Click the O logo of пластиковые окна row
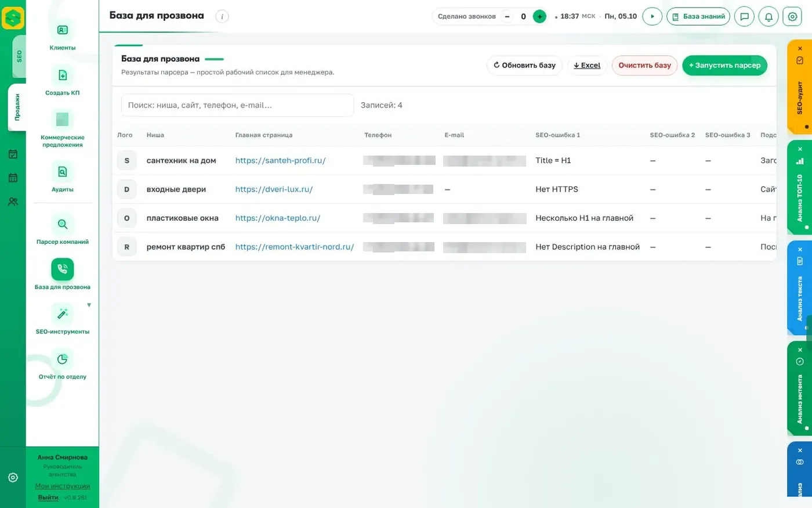Image resolution: width=812 pixels, height=508 pixels. coord(127,218)
